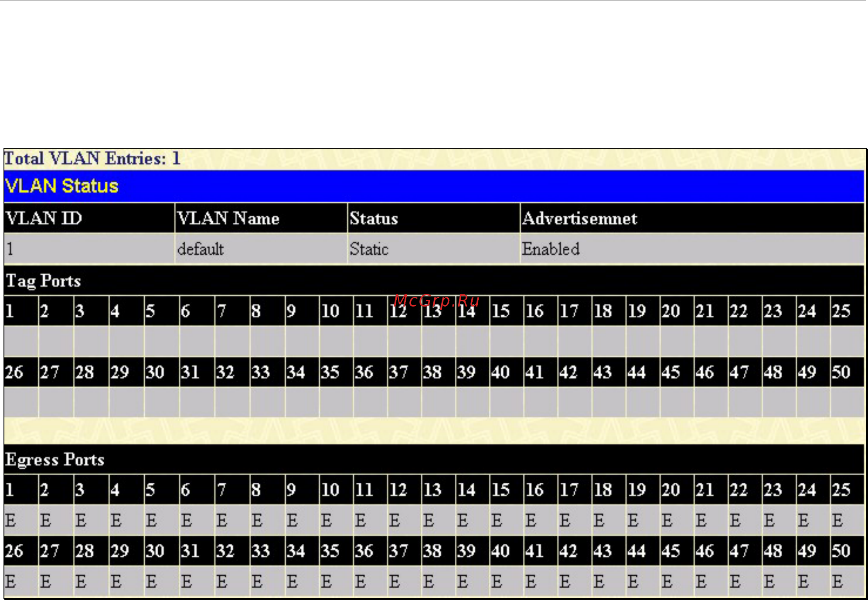The image size is (868, 600).
Task: Click port 10 header under Tag Ports
Action: 336,311
